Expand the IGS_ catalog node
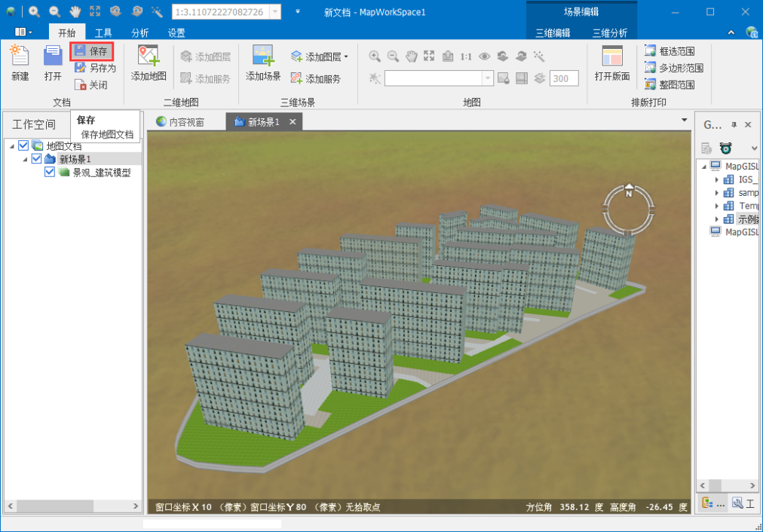This screenshot has height=532, width=763. click(x=716, y=179)
